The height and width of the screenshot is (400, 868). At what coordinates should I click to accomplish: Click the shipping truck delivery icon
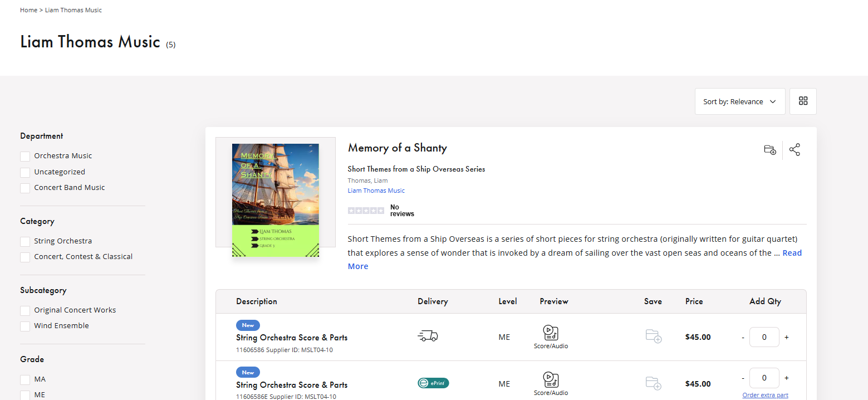click(x=428, y=336)
